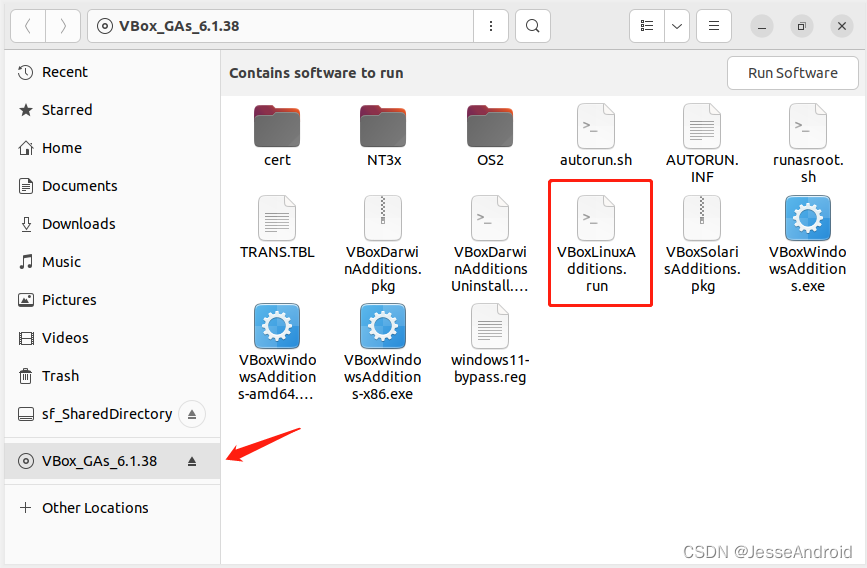Select the windows11-bypass.reg file icon
867x568 pixels.
490,326
